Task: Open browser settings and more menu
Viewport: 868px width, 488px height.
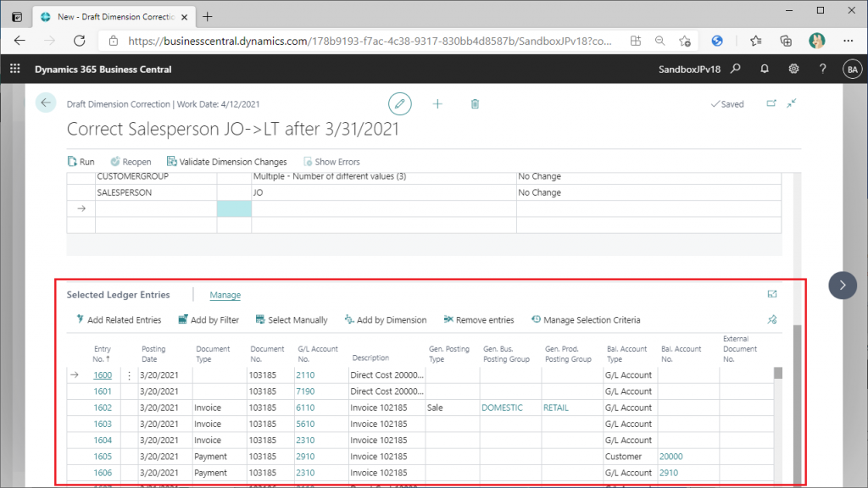Action: click(848, 41)
